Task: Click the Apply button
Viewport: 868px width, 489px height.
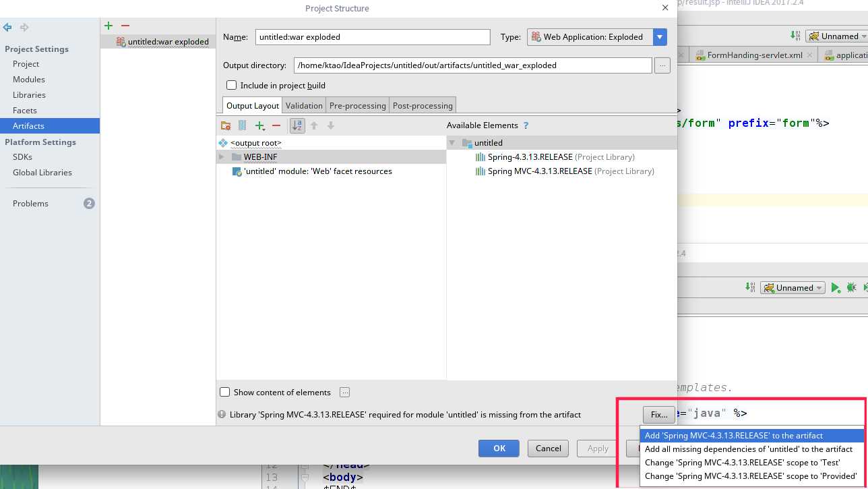Action: [x=598, y=448]
